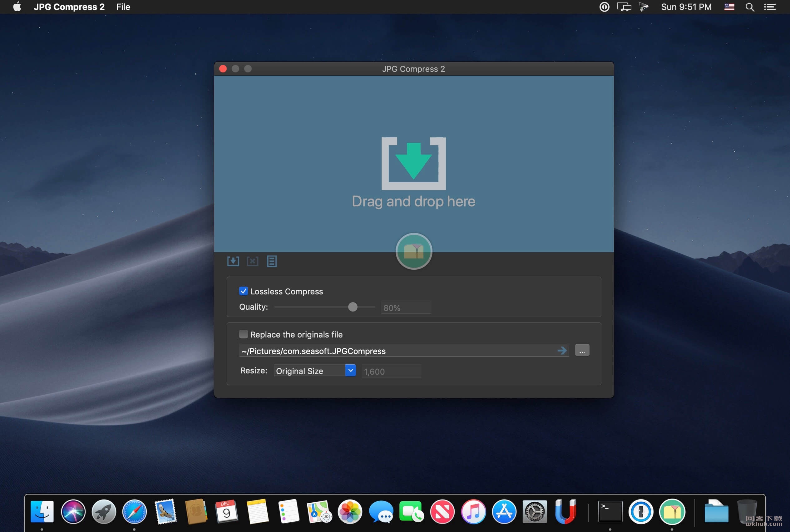Viewport: 790px width, 532px height.
Task: Open Notification Center in the menu bar
Action: point(770,7)
